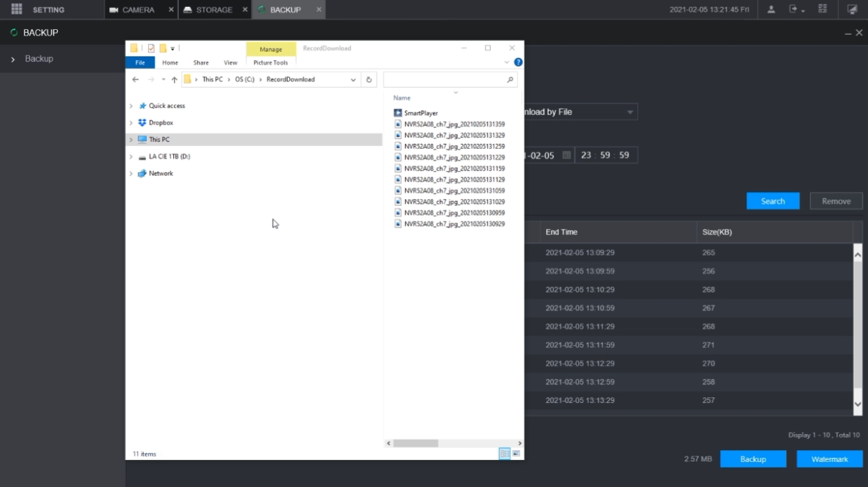Click the Name column header in Explorer

click(x=402, y=98)
